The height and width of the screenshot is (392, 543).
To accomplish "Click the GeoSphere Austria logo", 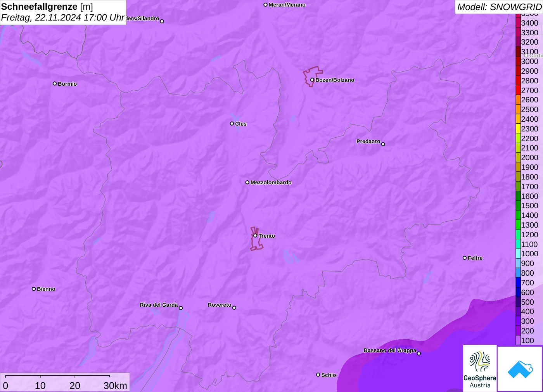I will click(480, 368).
